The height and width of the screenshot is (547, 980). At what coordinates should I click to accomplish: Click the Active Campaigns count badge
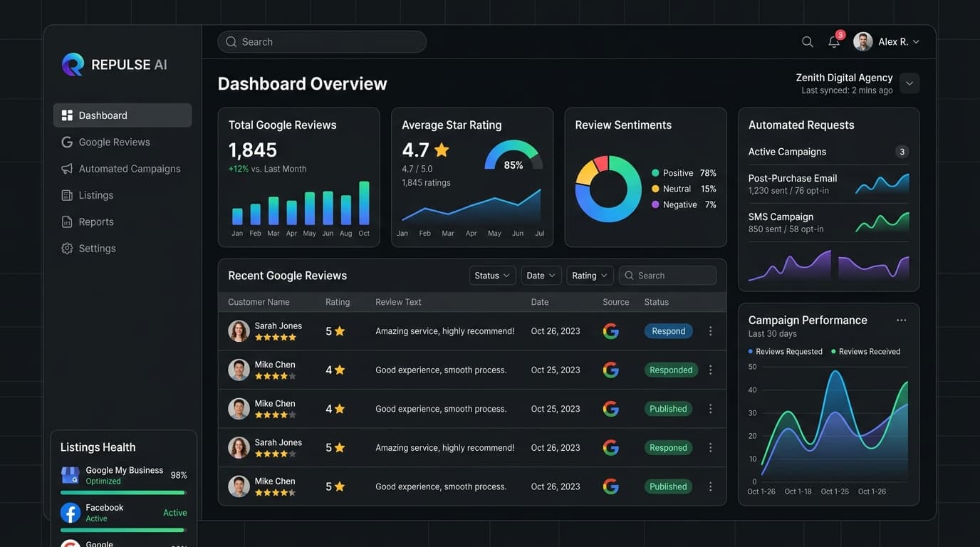(902, 151)
